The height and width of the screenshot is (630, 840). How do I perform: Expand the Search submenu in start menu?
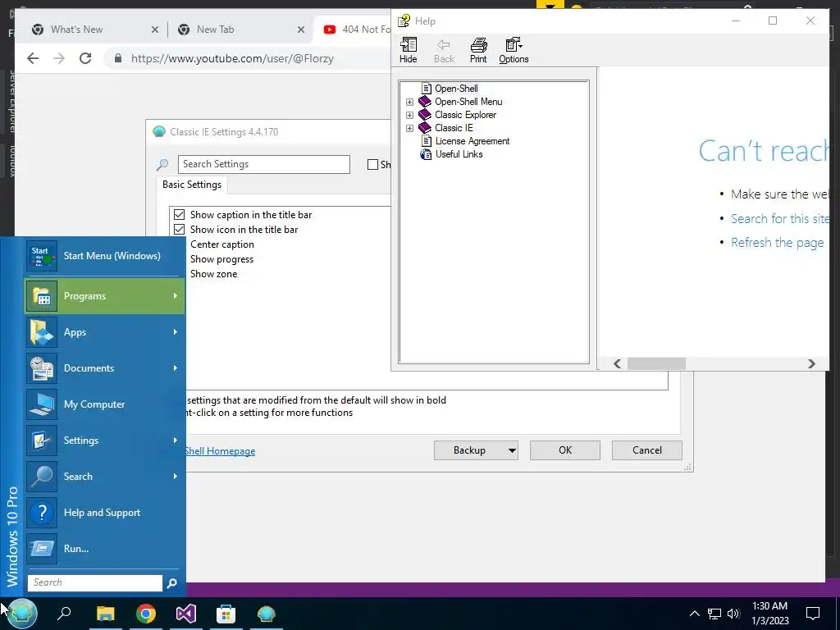(105, 477)
